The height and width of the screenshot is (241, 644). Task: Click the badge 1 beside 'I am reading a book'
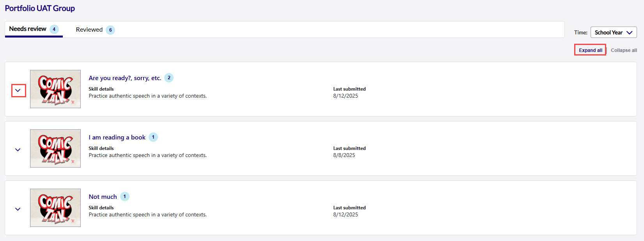coord(153,137)
